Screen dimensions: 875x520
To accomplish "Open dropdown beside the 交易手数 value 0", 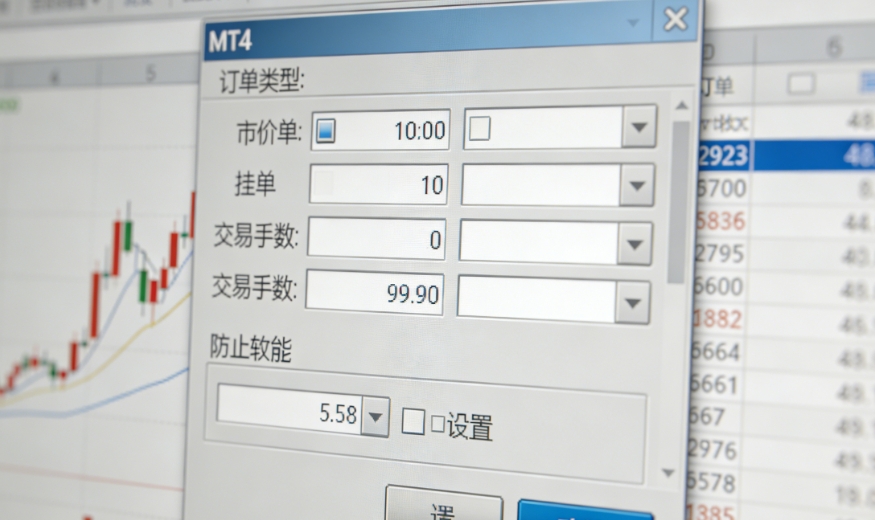I will click(x=634, y=244).
